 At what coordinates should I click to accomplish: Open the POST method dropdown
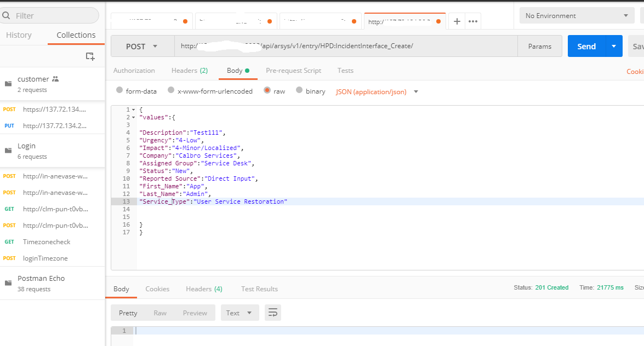pyautogui.click(x=142, y=47)
